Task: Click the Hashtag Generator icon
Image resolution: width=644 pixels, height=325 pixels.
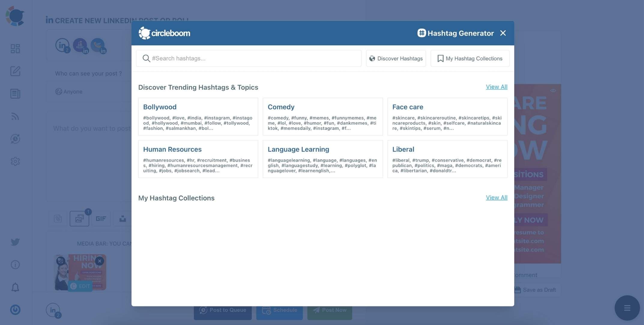Action: pos(421,33)
